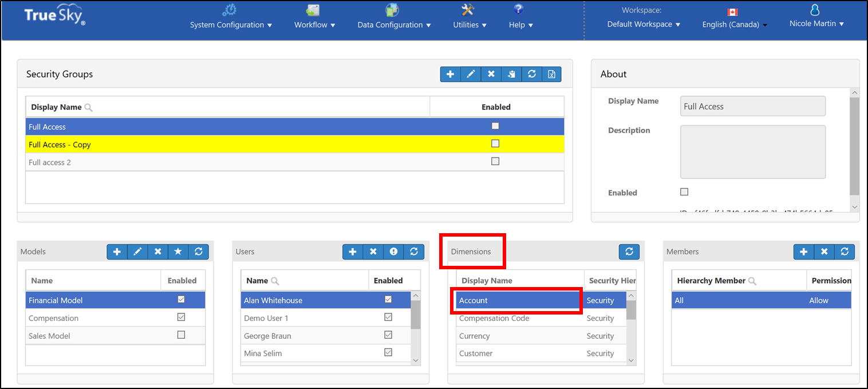Expand the English (Canada) language selector
Viewport: 868px width, 389px height.
point(735,25)
